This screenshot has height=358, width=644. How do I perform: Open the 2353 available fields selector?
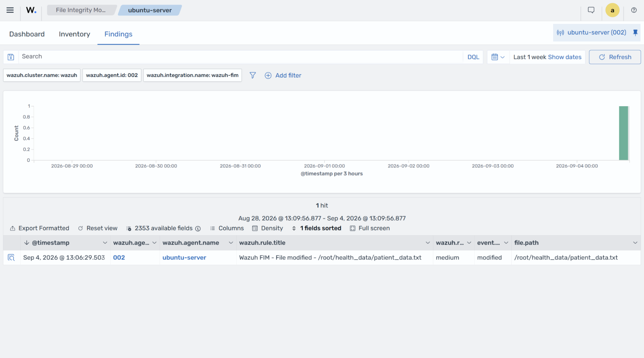point(160,228)
